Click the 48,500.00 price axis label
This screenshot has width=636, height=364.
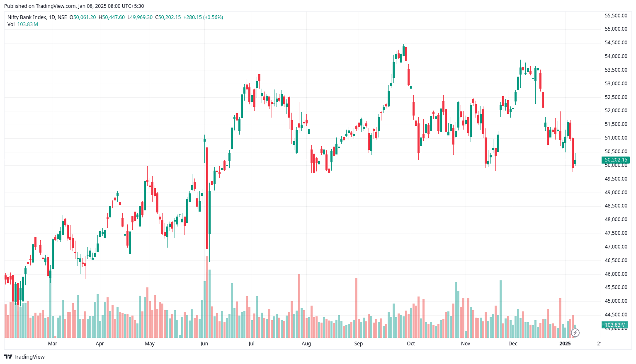(616, 206)
